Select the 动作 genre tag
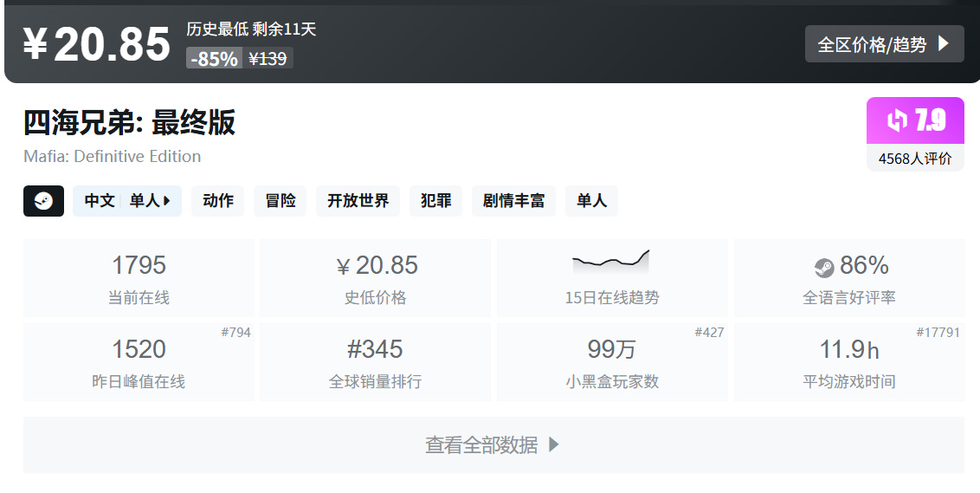This screenshot has width=980, height=493. [217, 201]
